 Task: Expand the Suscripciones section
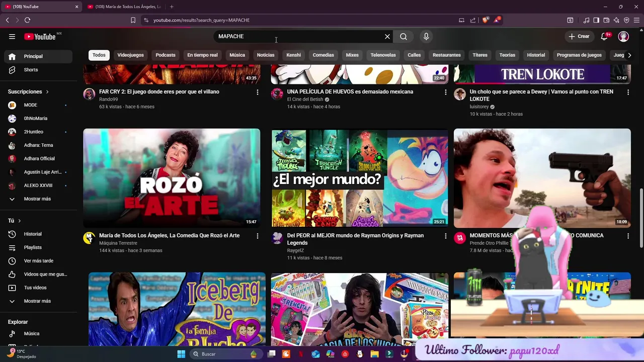tap(28, 92)
